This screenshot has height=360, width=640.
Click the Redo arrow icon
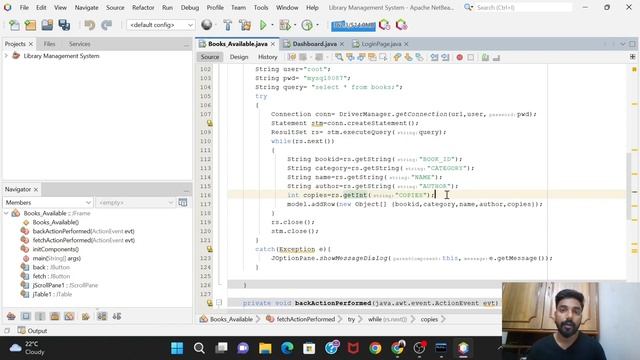(x=106, y=25)
